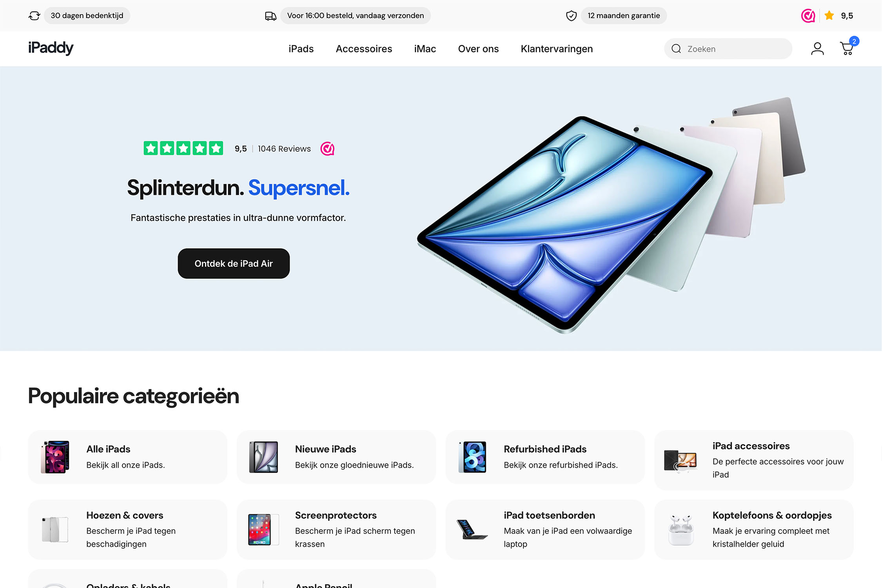Click the Ontdek de iPad Air button
Screen dimensions: 882x588
click(234, 263)
